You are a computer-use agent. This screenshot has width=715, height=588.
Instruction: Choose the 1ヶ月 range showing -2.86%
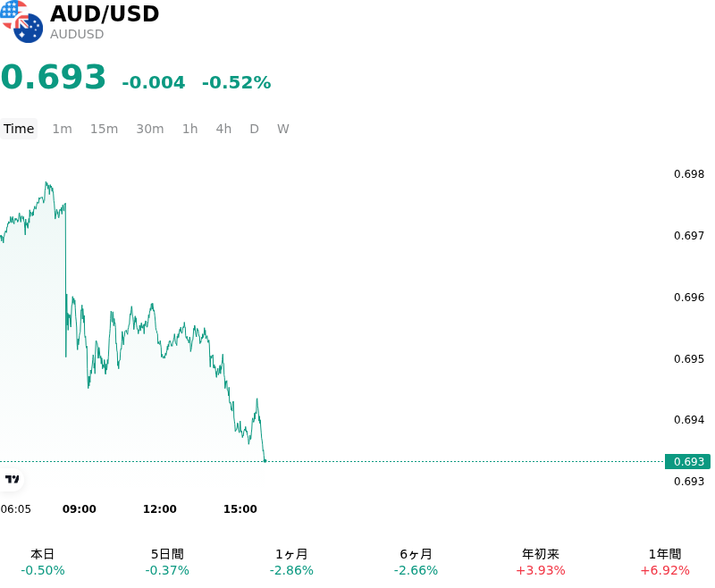click(291, 562)
